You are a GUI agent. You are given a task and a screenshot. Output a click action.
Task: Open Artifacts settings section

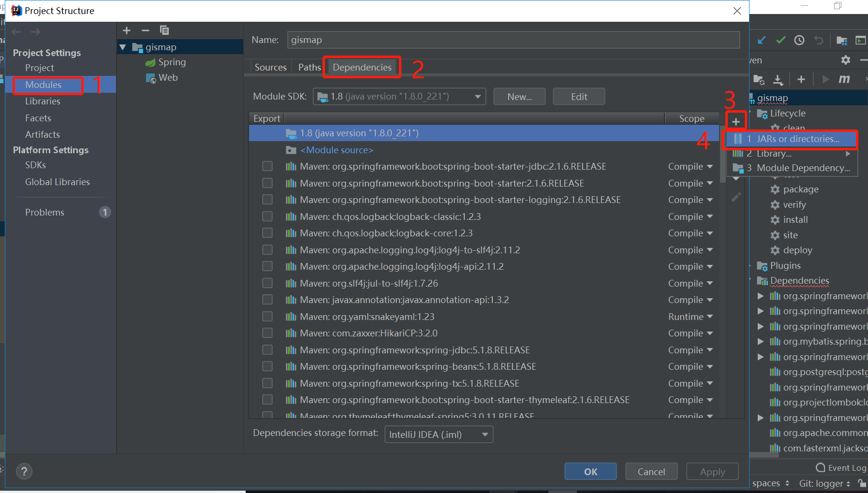(x=43, y=135)
